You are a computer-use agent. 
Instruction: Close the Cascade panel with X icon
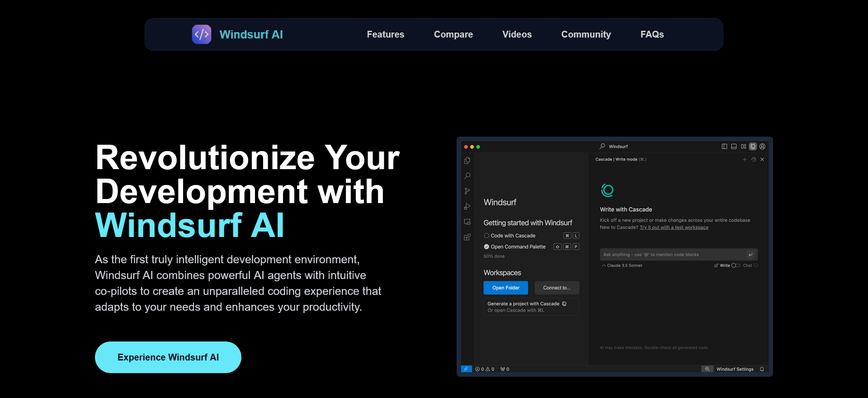coord(762,159)
